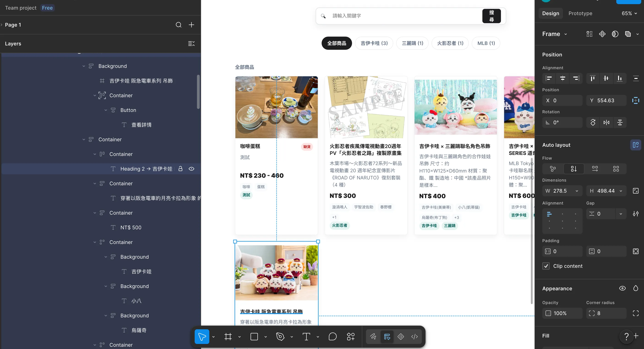Click the distribute spacing icon
This screenshot has width=644, height=349.
[x=636, y=78]
